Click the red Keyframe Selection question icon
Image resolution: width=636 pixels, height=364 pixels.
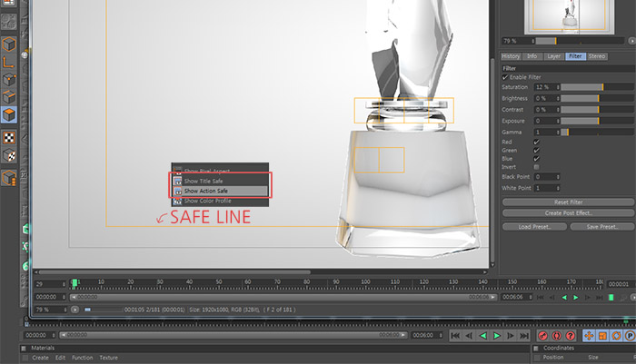click(571, 335)
